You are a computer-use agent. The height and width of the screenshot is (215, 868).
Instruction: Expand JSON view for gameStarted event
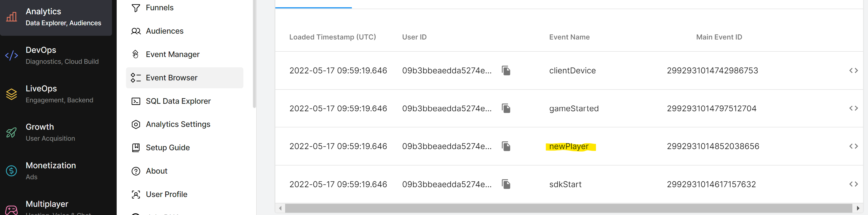pyautogui.click(x=853, y=108)
